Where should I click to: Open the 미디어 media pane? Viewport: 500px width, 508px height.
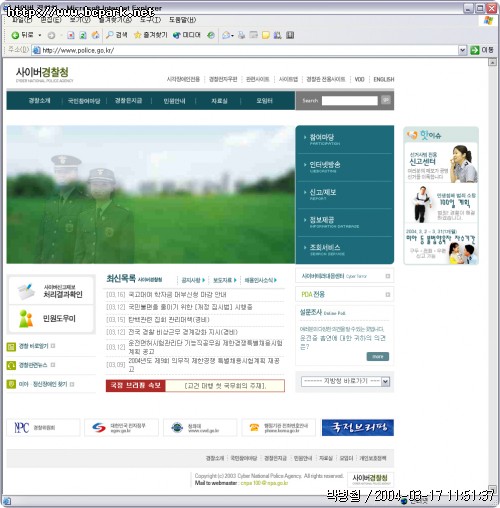click(x=187, y=35)
